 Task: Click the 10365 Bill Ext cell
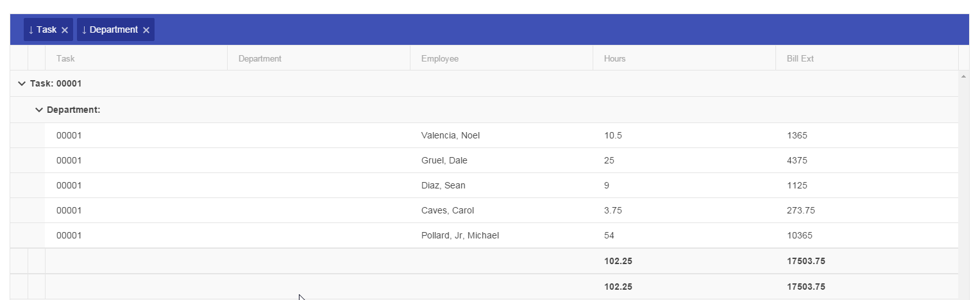(x=799, y=235)
